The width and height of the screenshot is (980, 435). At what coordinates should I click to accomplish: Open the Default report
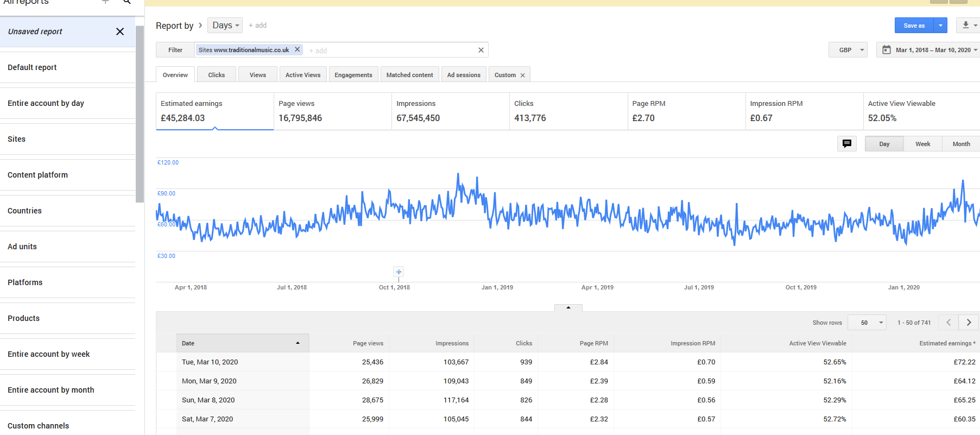pyautogui.click(x=67, y=67)
